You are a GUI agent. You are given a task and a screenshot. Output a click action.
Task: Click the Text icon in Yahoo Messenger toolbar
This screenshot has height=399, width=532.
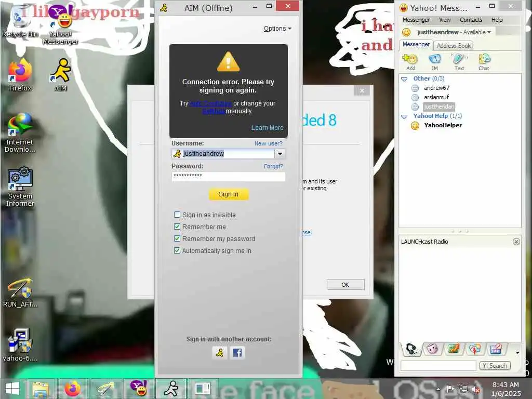tap(459, 62)
